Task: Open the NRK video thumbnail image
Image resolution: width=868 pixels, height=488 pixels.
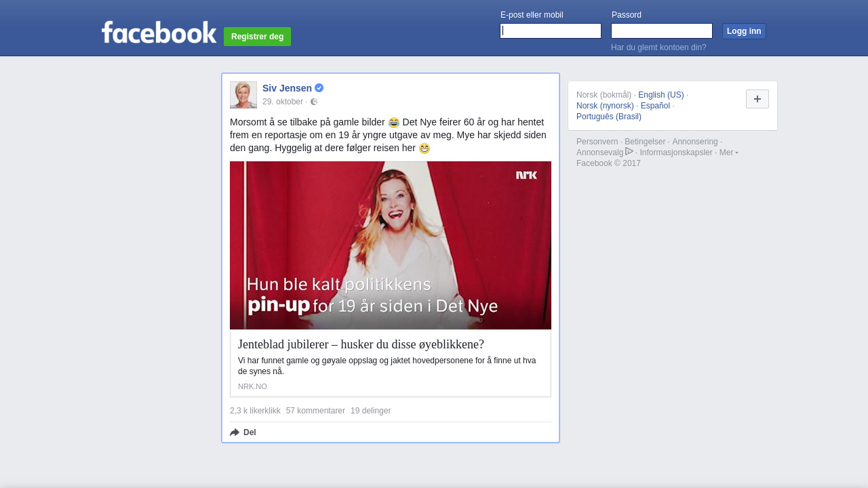Action: click(x=391, y=245)
